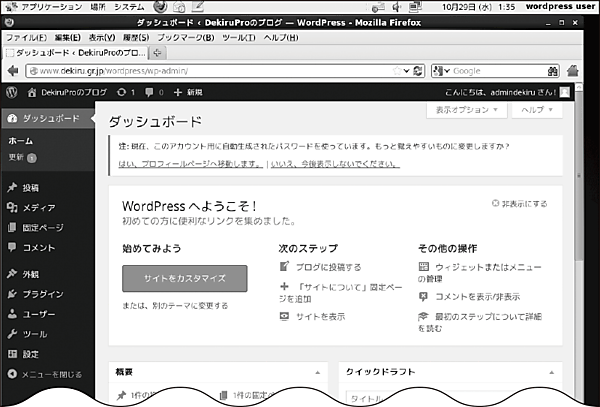This screenshot has height=407, width=600.
Task: Open the プラグイン (Plugins) sidebar menu
Action: pos(42,294)
